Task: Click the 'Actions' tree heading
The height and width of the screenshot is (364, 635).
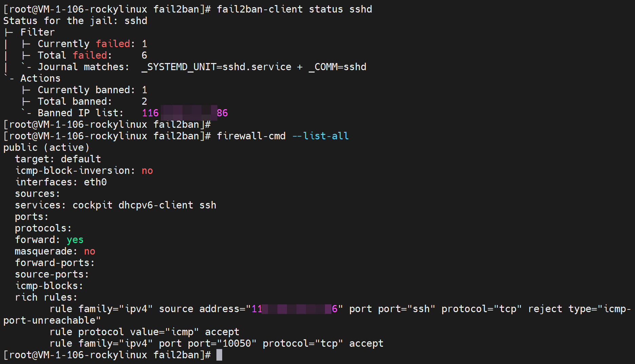Action: [40, 78]
